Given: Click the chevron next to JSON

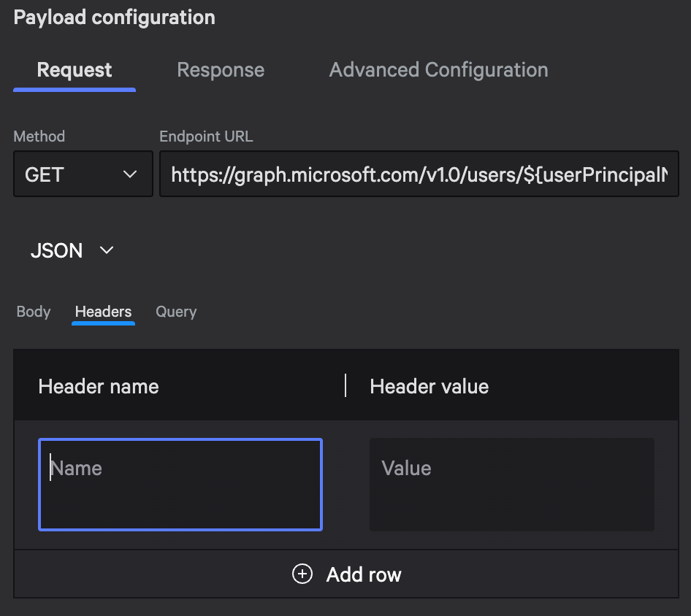Looking at the screenshot, I should 105,250.
